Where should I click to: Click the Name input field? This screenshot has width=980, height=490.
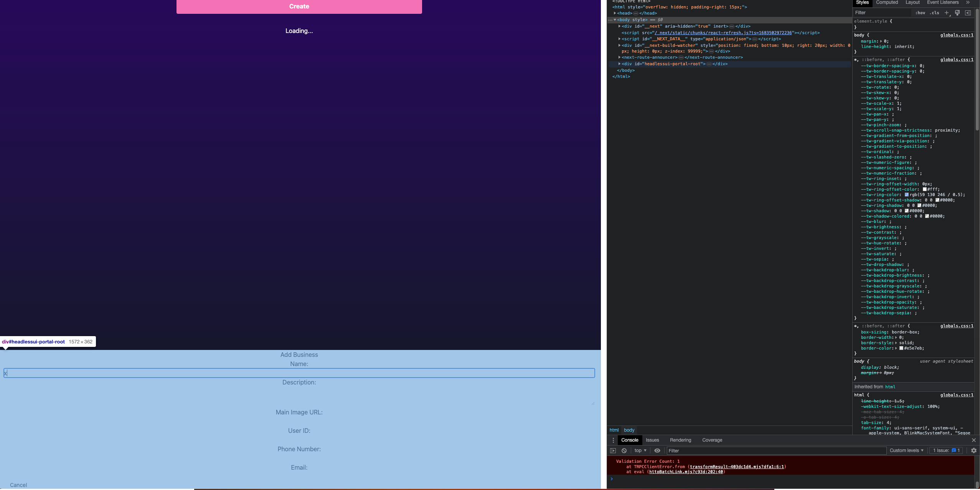299,373
